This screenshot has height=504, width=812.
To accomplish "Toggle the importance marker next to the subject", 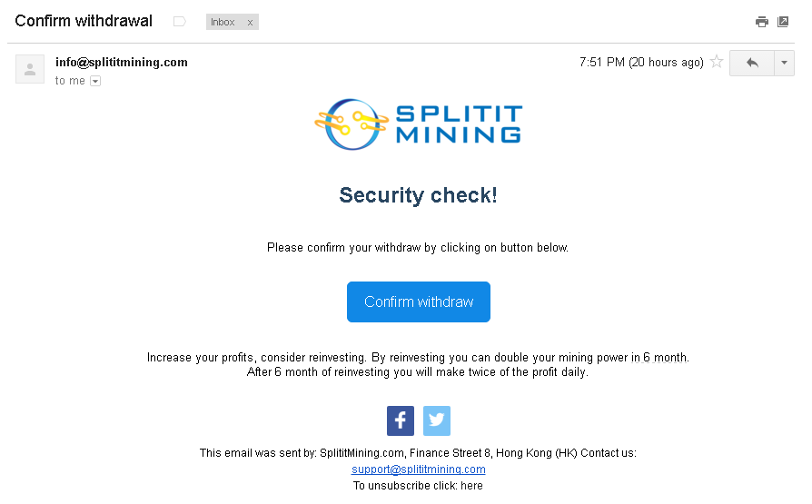I will point(179,22).
